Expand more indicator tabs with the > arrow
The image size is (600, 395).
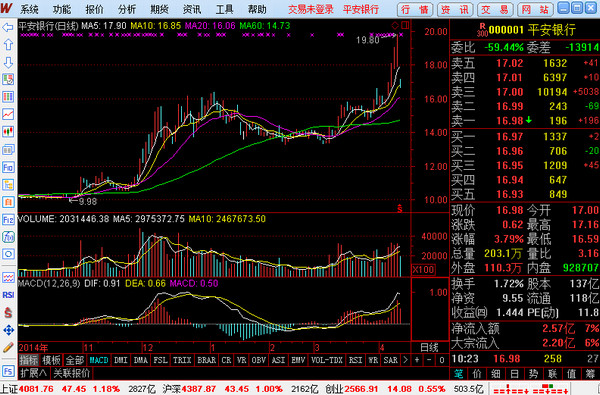(x=406, y=360)
